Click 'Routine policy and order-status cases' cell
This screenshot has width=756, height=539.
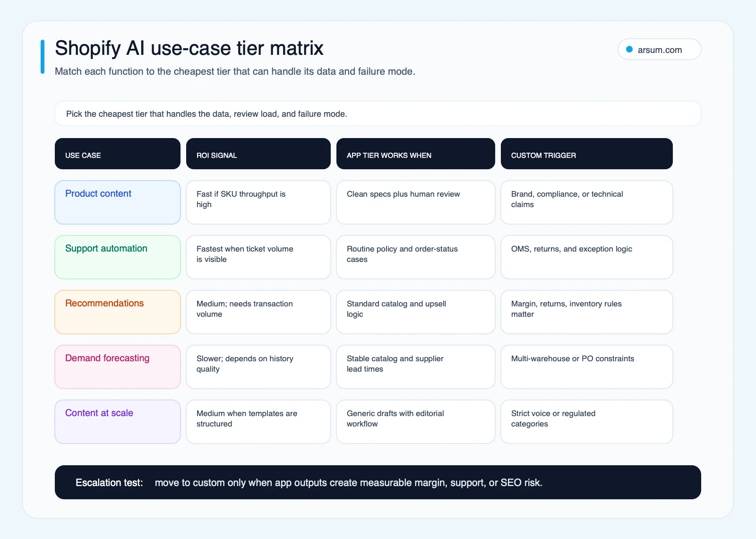pyautogui.click(x=415, y=257)
